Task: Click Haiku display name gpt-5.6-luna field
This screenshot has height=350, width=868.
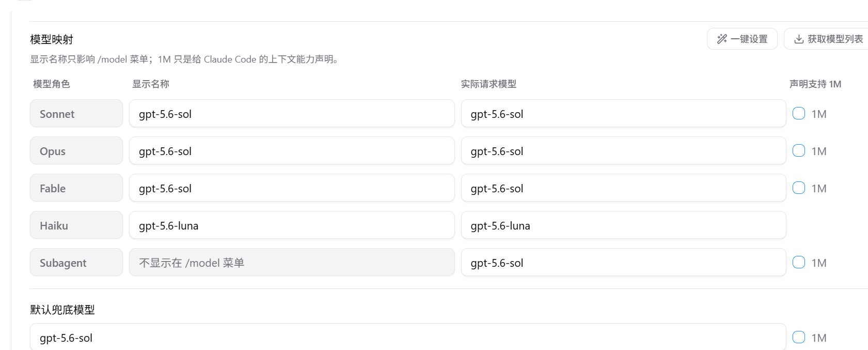Action: pyautogui.click(x=292, y=225)
